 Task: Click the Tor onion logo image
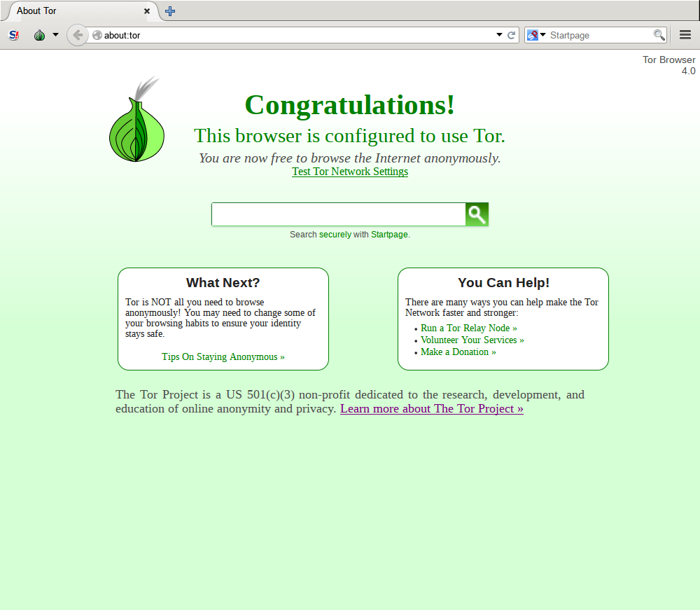137,119
